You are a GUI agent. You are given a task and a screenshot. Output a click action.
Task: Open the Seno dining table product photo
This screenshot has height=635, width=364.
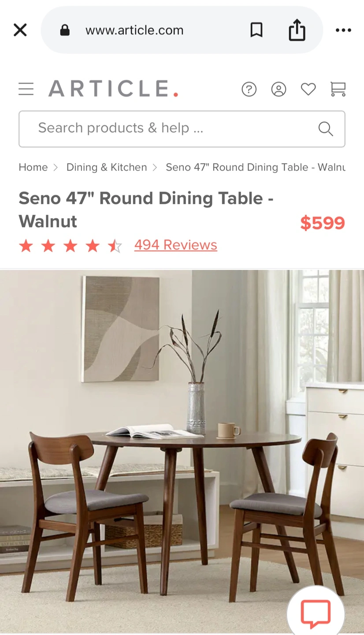[182, 452]
